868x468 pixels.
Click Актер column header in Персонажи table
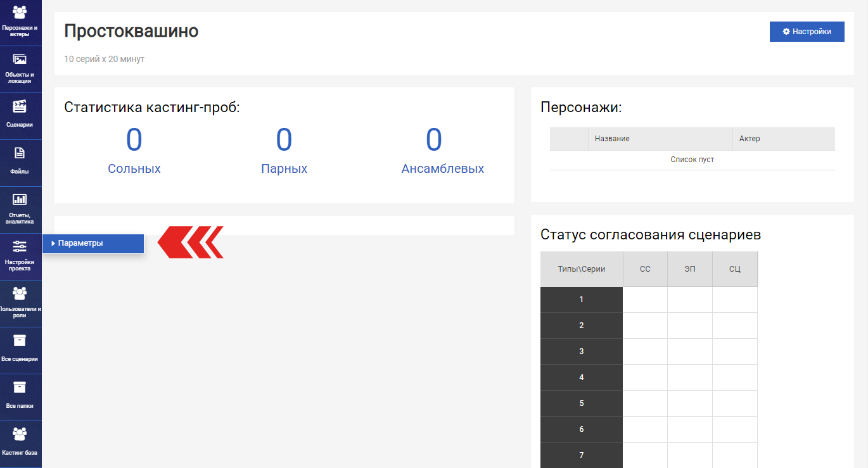[x=784, y=139]
